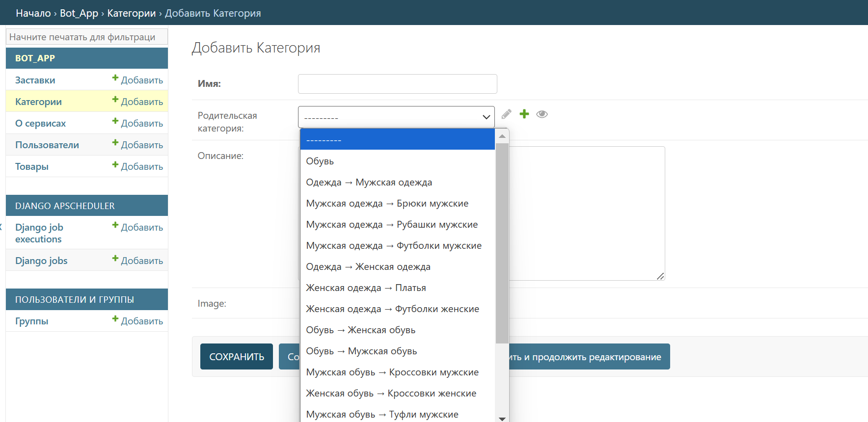Click plus Добавить next to О сервисах
The image size is (868, 422).
tap(138, 123)
